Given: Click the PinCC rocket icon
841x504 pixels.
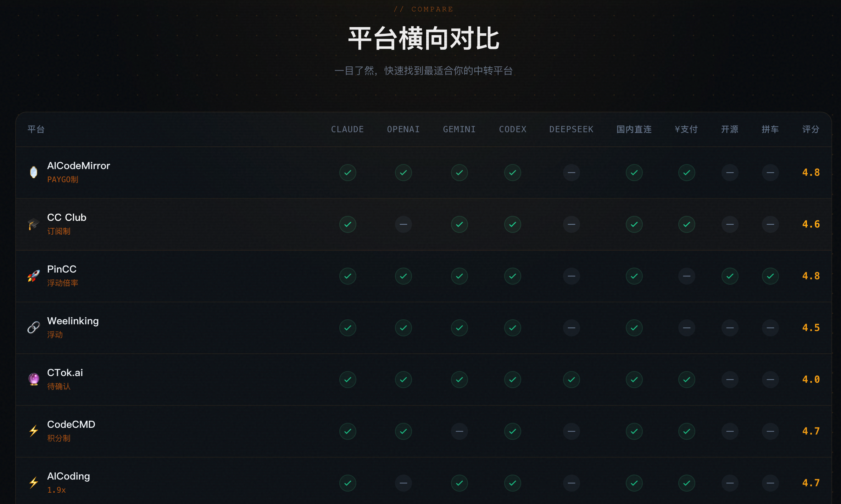Looking at the screenshot, I should (33, 276).
